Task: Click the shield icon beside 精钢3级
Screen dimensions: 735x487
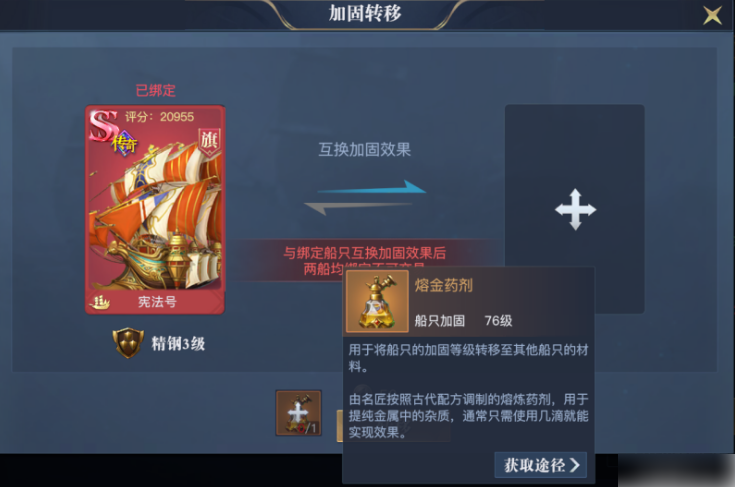Action: pyautogui.click(x=128, y=343)
